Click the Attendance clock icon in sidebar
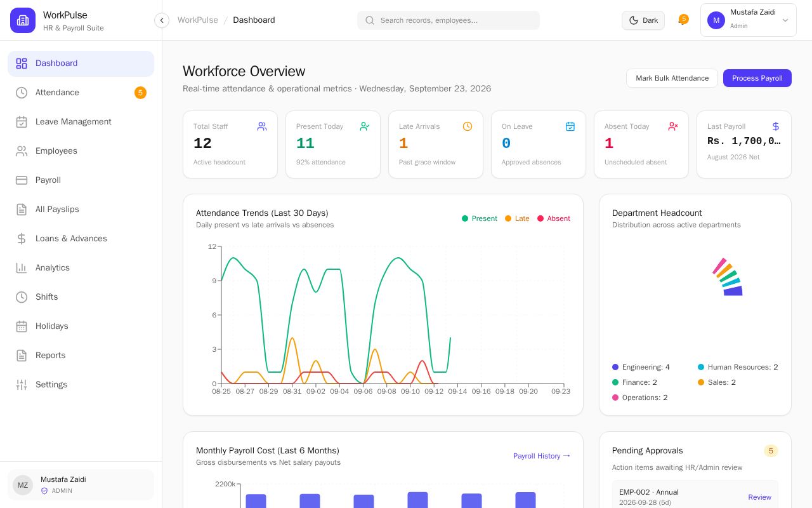812x508 pixels. click(22, 93)
